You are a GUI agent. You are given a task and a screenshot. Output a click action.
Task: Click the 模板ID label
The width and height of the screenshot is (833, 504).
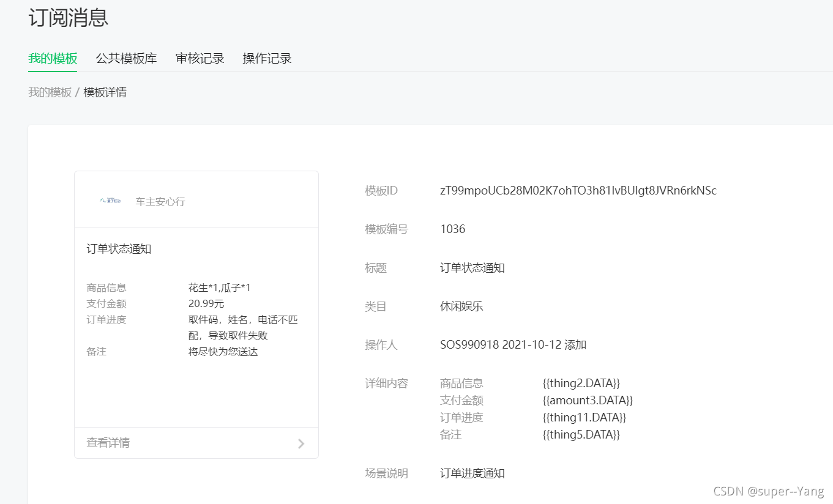pos(381,191)
